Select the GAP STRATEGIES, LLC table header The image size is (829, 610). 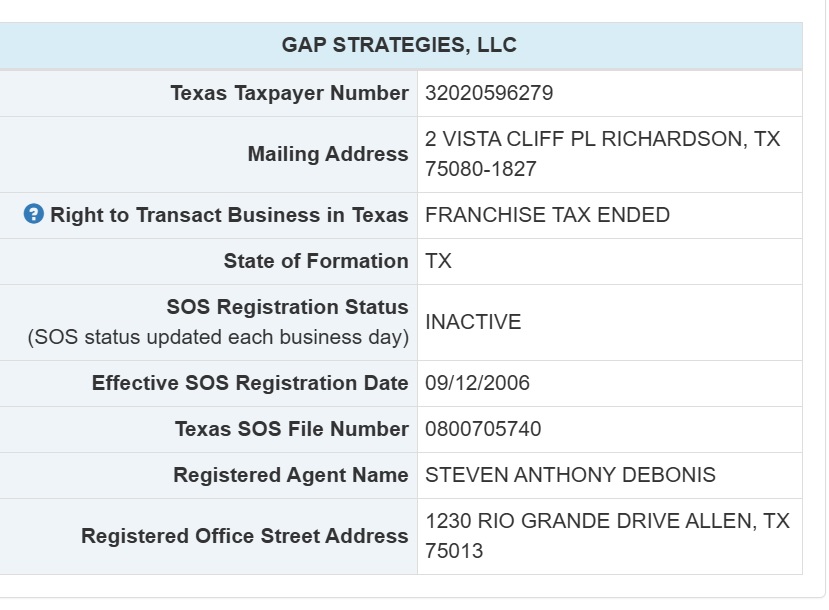[x=399, y=45]
